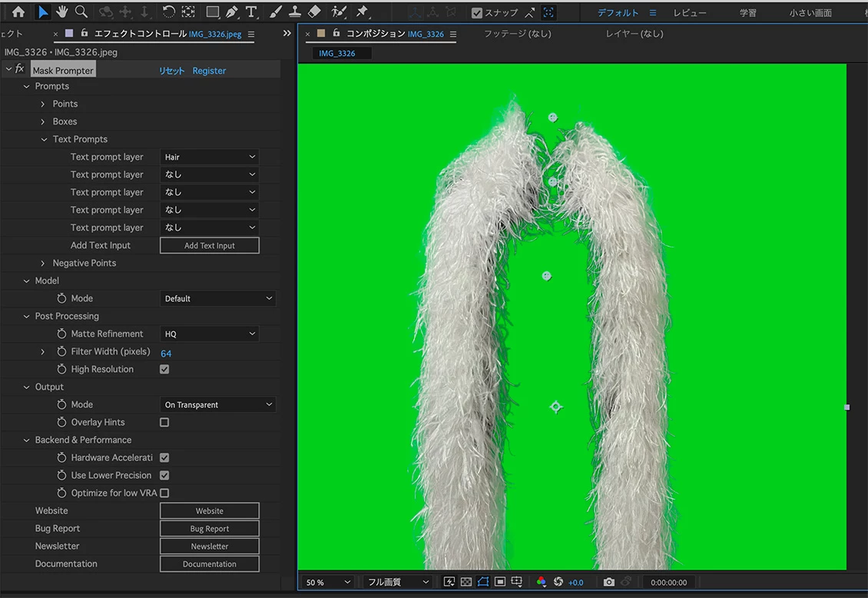
Task: Select the Eraser tool
Action: tap(314, 12)
